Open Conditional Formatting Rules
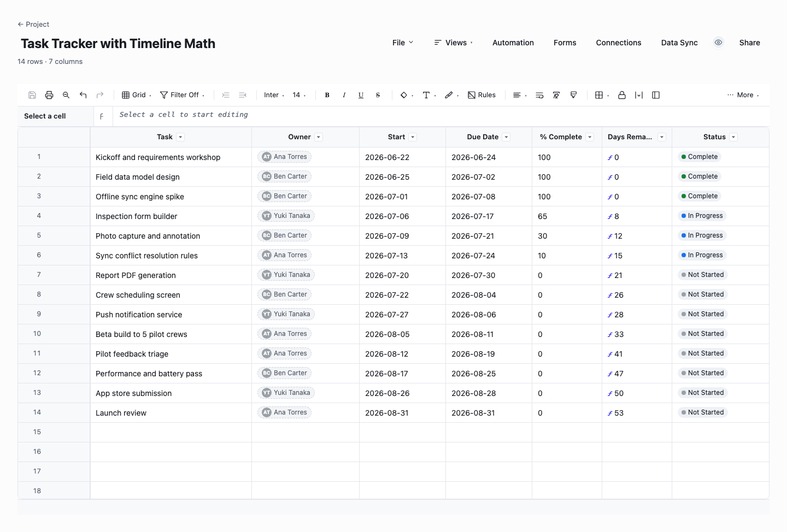 (481, 95)
